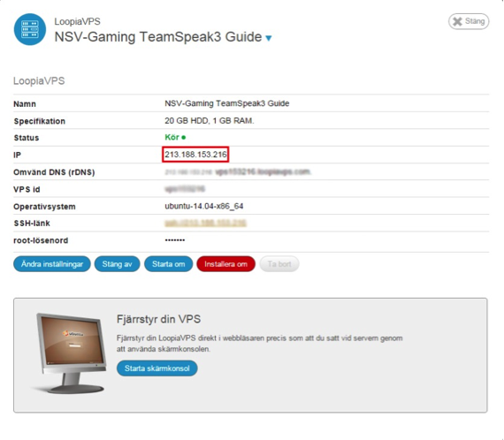Click the Kör status text

click(x=172, y=138)
